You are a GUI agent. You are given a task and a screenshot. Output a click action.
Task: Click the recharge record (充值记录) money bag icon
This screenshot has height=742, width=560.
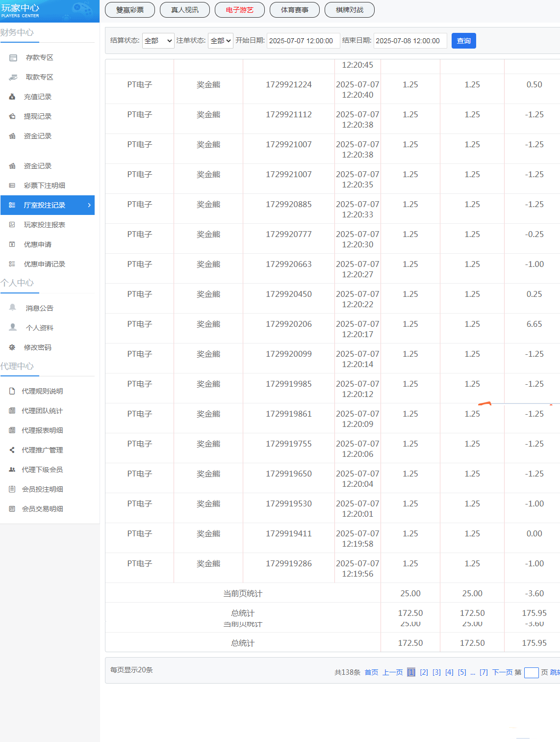[x=12, y=97]
